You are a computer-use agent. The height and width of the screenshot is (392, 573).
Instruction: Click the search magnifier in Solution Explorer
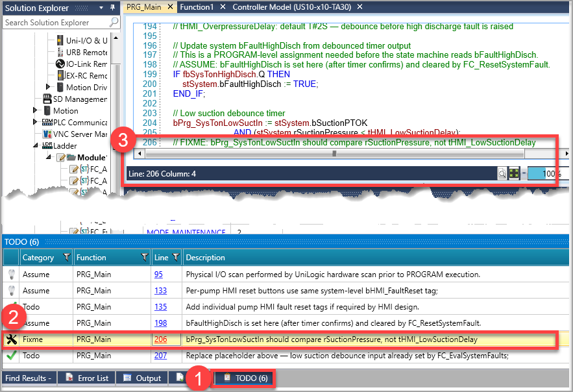tap(114, 22)
